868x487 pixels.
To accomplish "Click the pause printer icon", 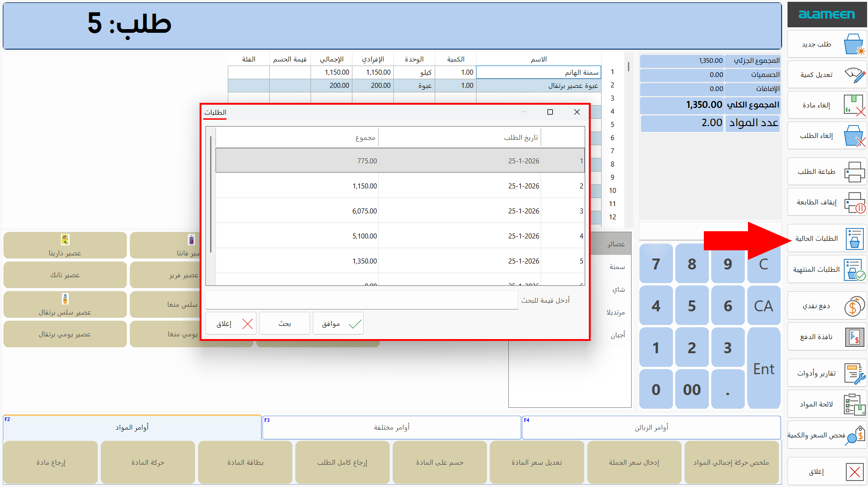I will coord(854,203).
